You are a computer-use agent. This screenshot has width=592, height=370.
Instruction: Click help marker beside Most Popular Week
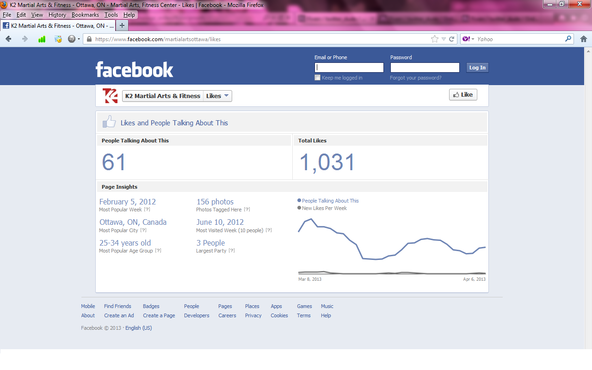tap(147, 210)
